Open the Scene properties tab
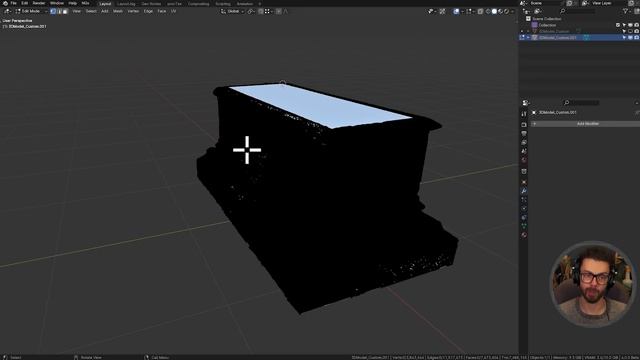The height and width of the screenshot is (360, 640). click(x=524, y=151)
